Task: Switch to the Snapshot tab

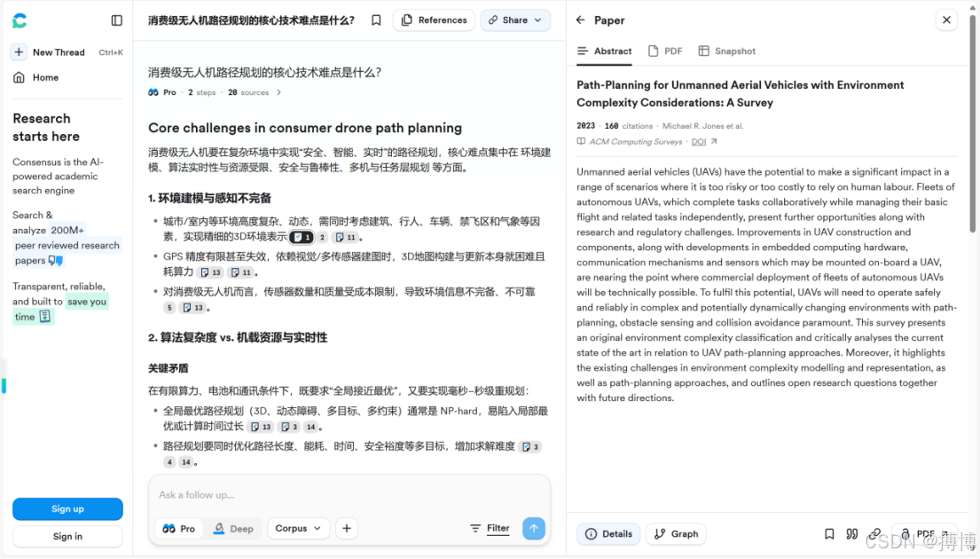Action: click(x=727, y=51)
